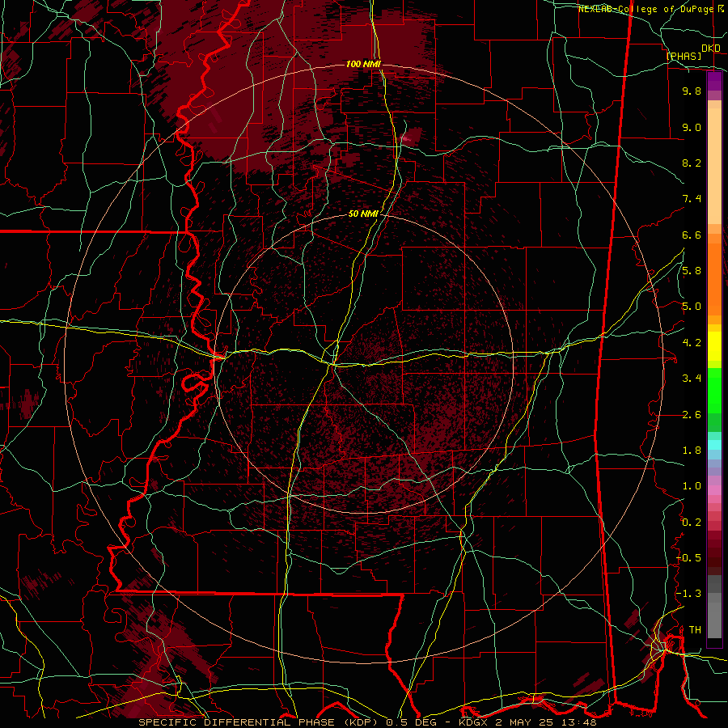Viewport: 728px width, 728px height.
Task: Select the 1.8 value on the scale
Action: pyautogui.click(x=692, y=451)
